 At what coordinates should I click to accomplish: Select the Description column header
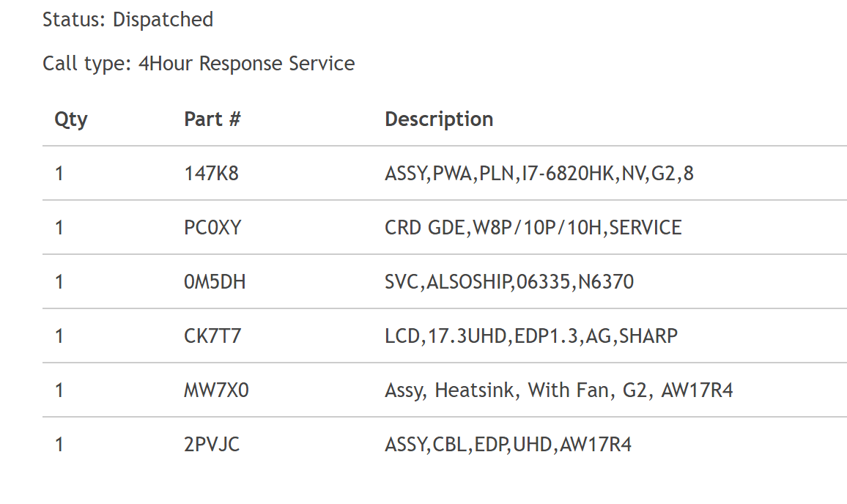click(439, 119)
